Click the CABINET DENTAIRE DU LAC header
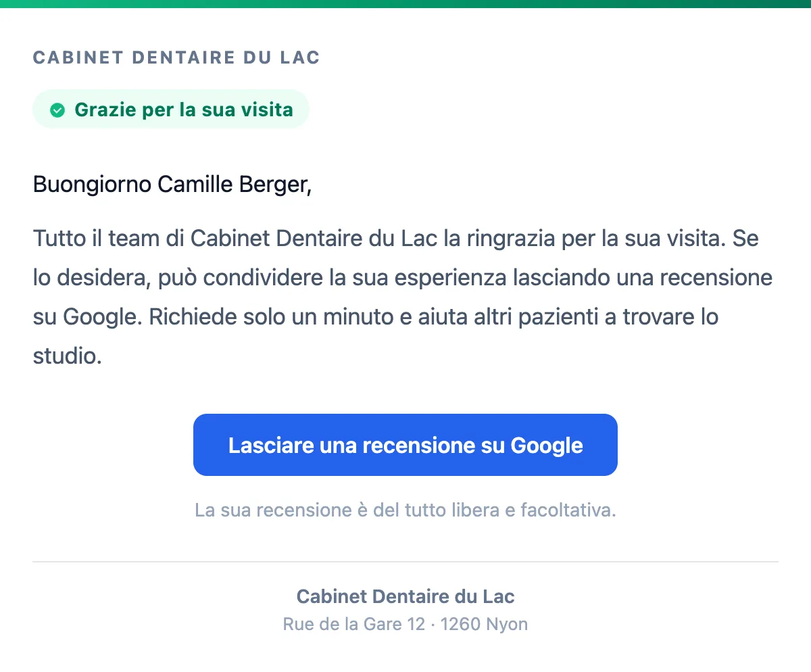This screenshot has width=811, height=672. tap(176, 57)
